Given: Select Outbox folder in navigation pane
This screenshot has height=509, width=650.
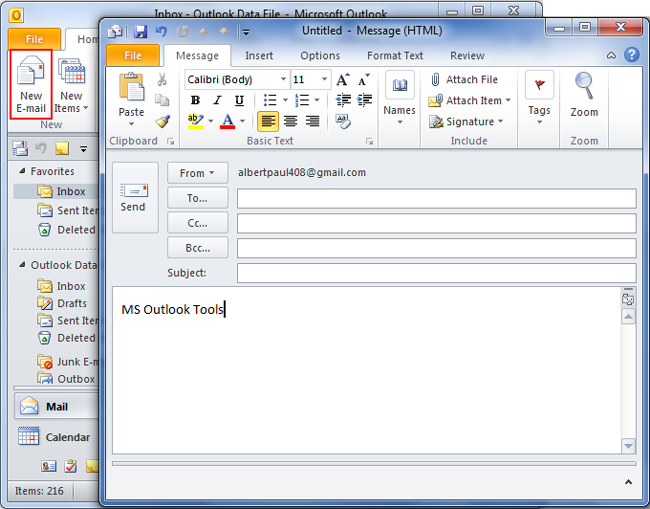Looking at the screenshot, I should tap(65, 379).
